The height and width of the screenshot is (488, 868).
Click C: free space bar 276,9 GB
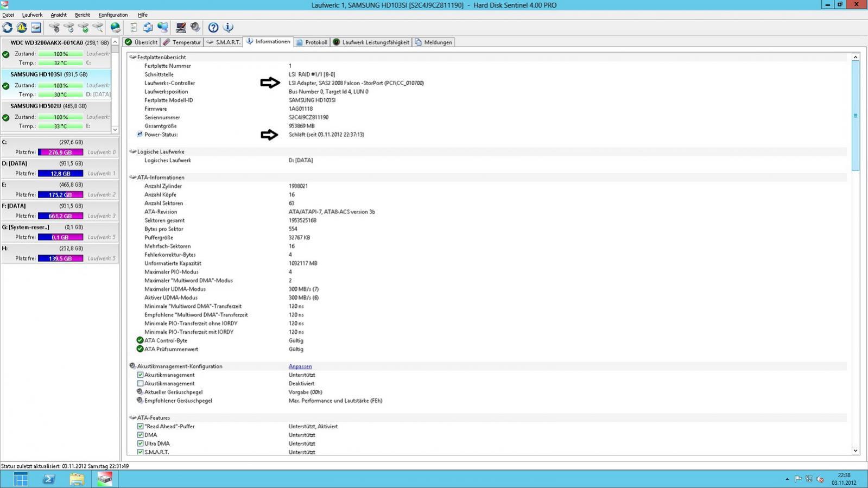click(x=61, y=153)
